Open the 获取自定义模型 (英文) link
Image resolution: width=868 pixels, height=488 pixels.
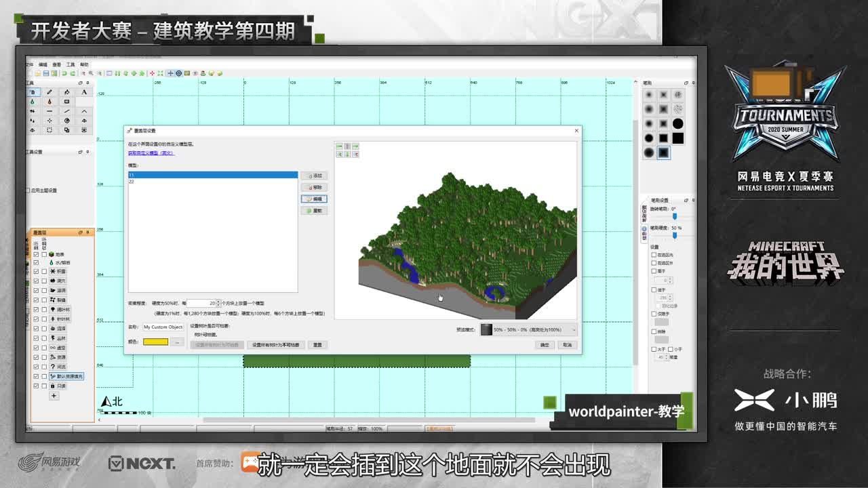pos(151,153)
